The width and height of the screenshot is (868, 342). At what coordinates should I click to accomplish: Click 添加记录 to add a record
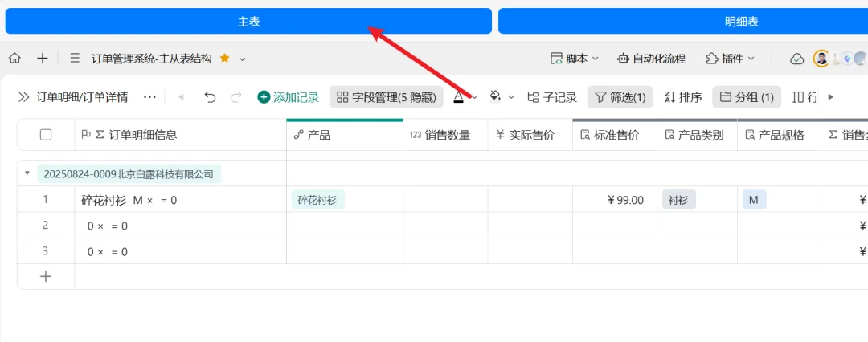(x=289, y=97)
